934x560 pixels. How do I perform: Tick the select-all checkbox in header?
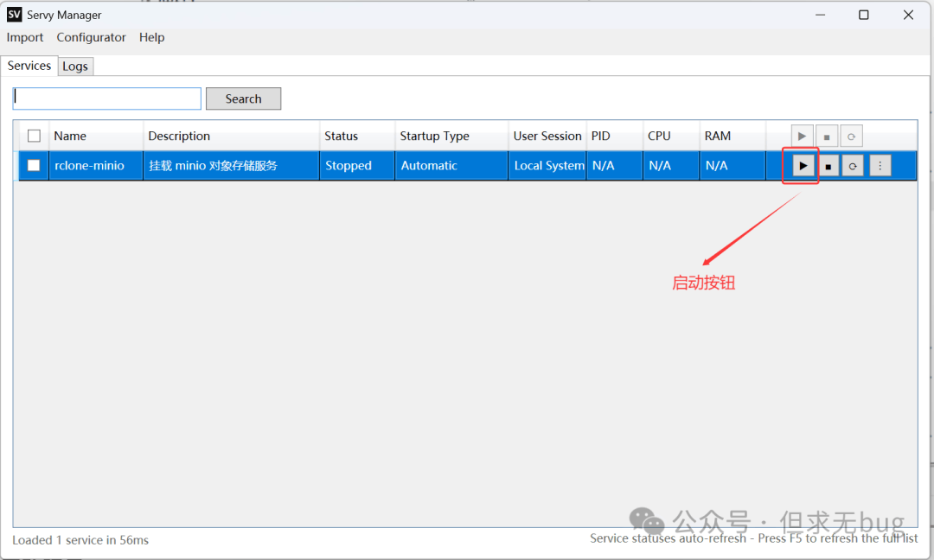click(35, 136)
